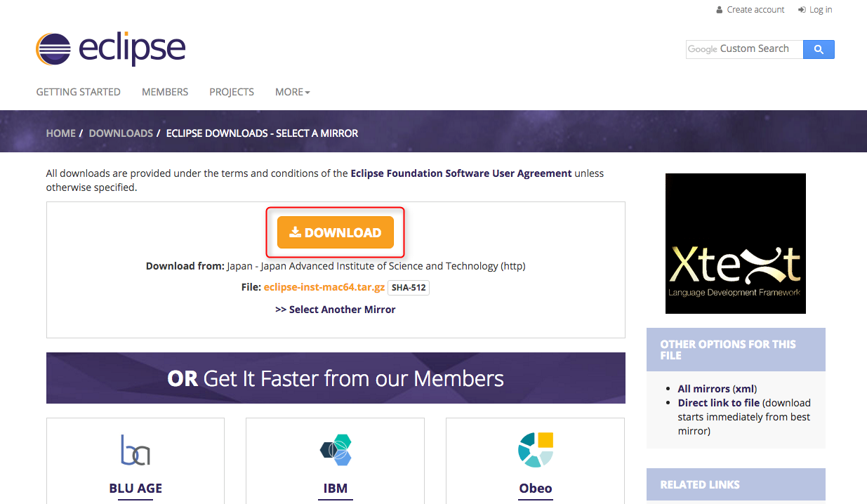867x504 pixels.
Task: Click Select Another Mirror
Action: tap(336, 310)
